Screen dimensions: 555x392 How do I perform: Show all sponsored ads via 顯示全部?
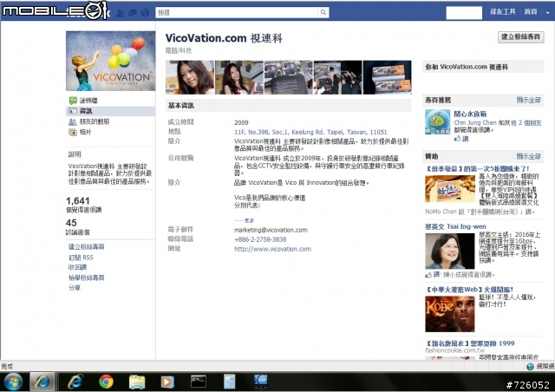[x=528, y=156]
